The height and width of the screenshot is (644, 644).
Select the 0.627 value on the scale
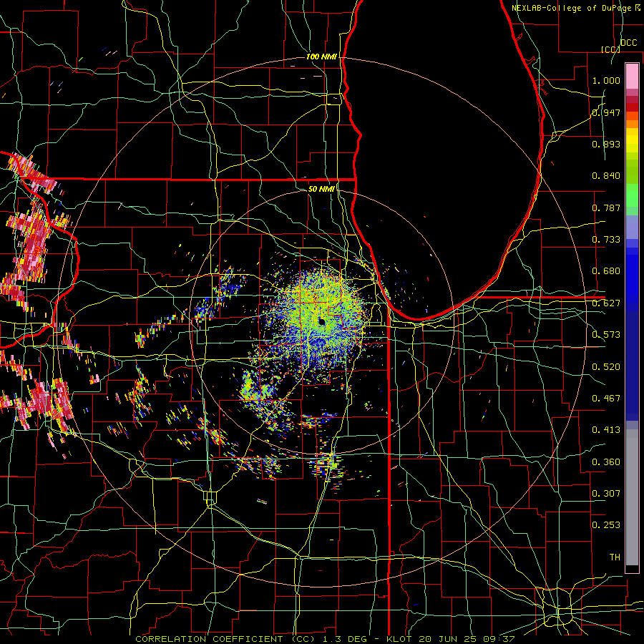(606, 303)
